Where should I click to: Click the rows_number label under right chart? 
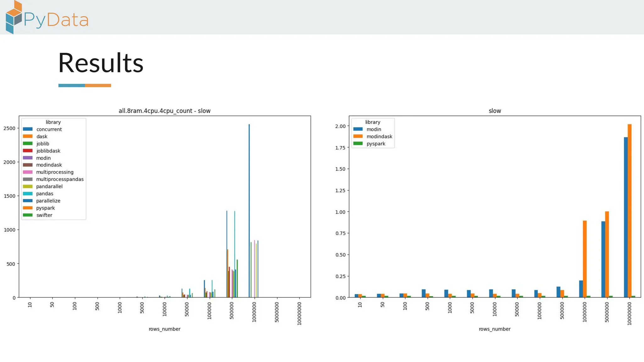(x=495, y=329)
